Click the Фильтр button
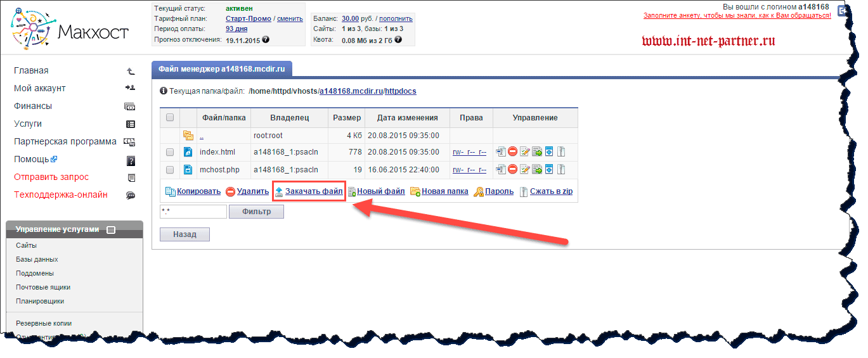Viewport: 868px width, 358px height. 256,212
